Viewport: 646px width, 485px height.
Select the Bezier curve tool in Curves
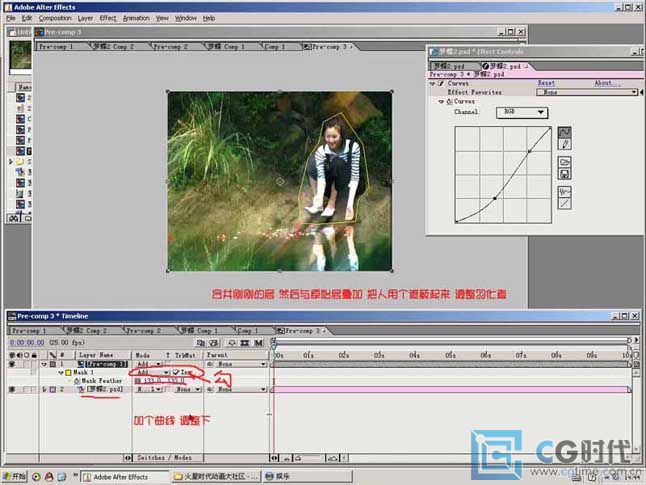pos(564,132)
